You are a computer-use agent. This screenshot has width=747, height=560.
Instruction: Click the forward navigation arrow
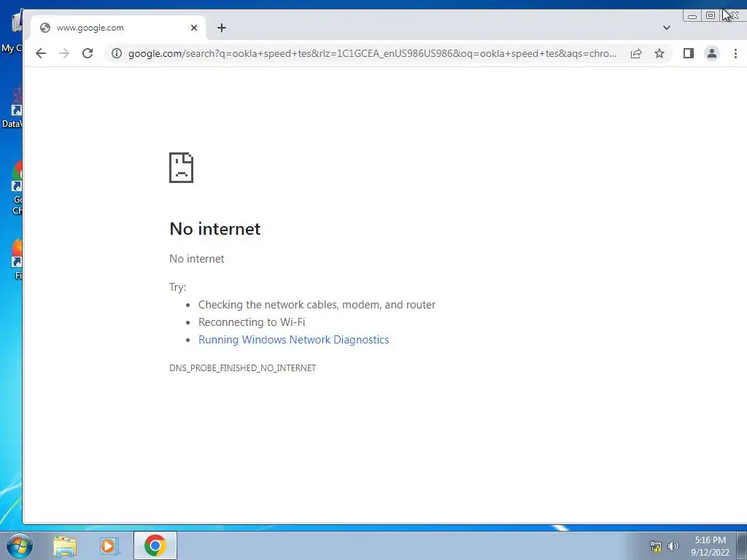pyautogui.click(x=64, y=53)
